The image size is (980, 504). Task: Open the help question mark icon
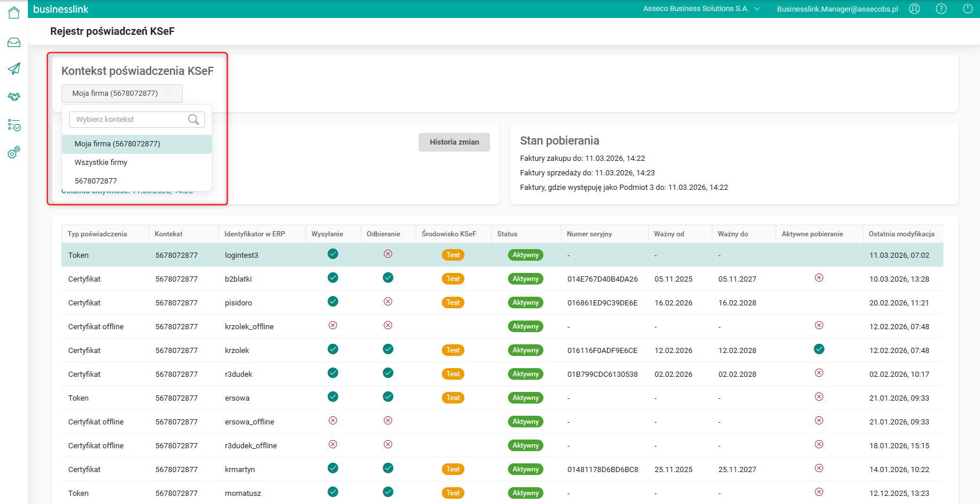tap(941, 9)
